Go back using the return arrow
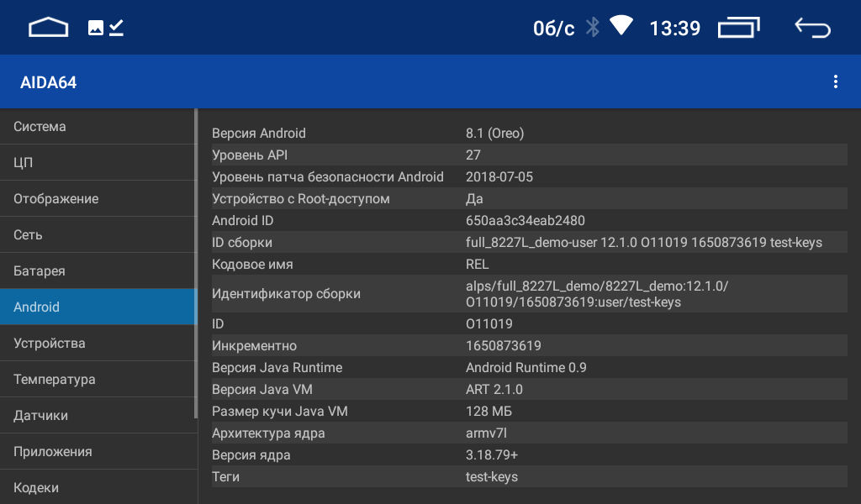Viewport: 861px width, 504px height. click(x=813, y=28)
